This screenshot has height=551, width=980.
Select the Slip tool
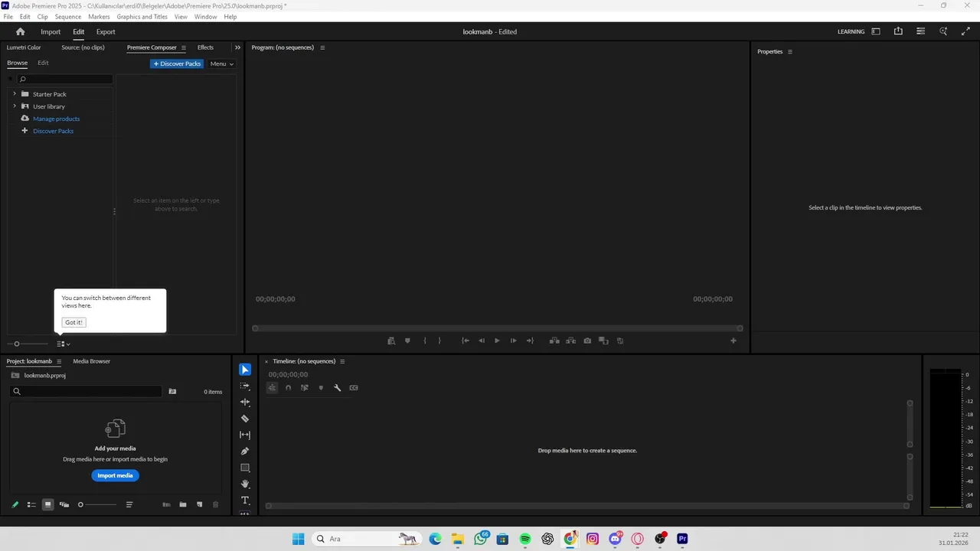pyautogui.click(x=245, y=435)
